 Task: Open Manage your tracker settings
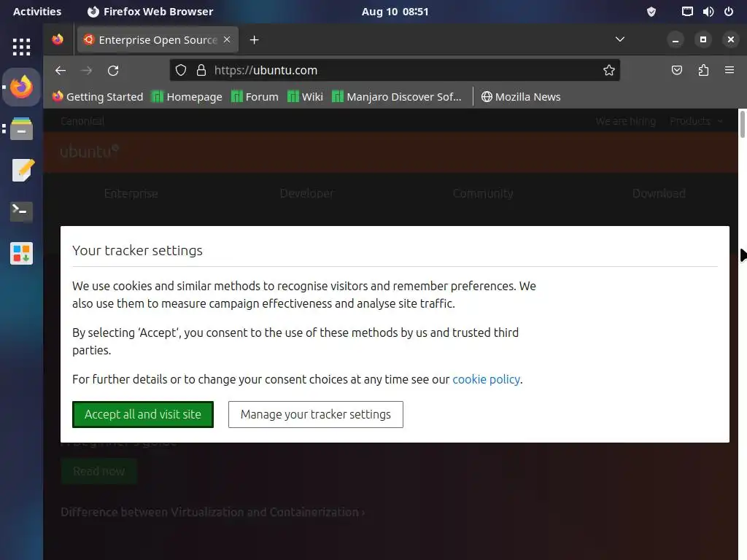pos(315,414)
